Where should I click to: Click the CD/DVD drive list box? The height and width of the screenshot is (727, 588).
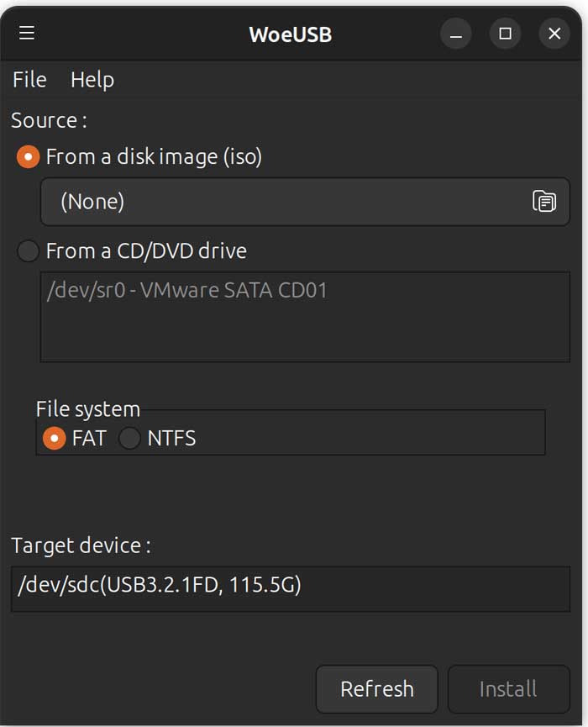click(306, 317)
